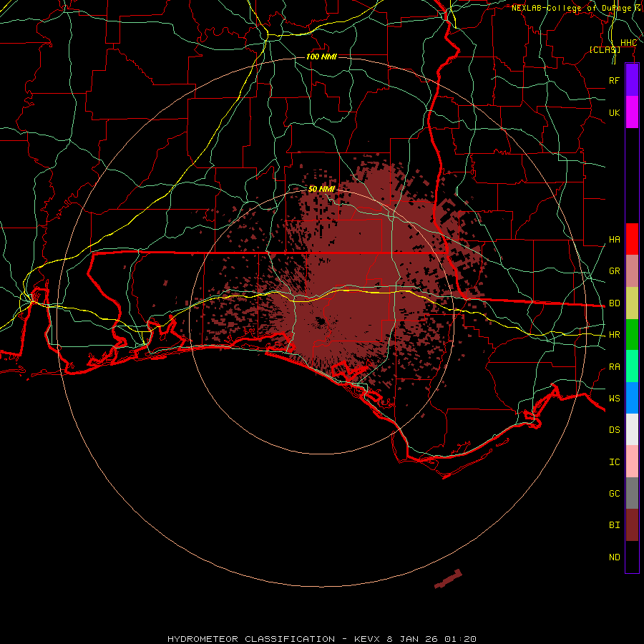Click the isolated brown echo outside 100 NMI ring
This screenshot has width=644, height=644.
[448, 579]
